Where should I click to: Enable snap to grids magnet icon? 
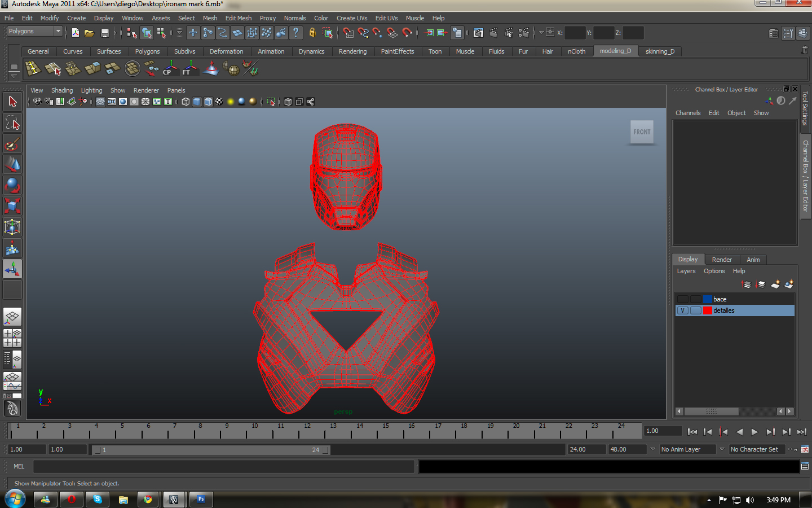point(348,33)
